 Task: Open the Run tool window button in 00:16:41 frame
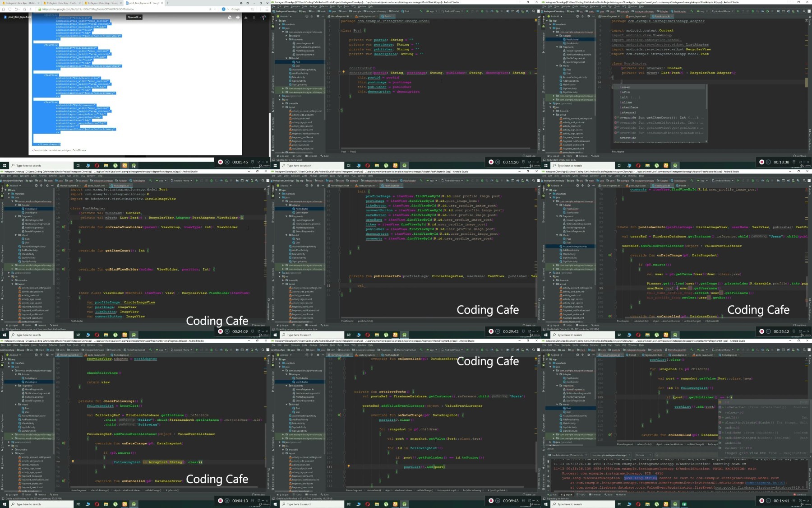pos(552,494)
